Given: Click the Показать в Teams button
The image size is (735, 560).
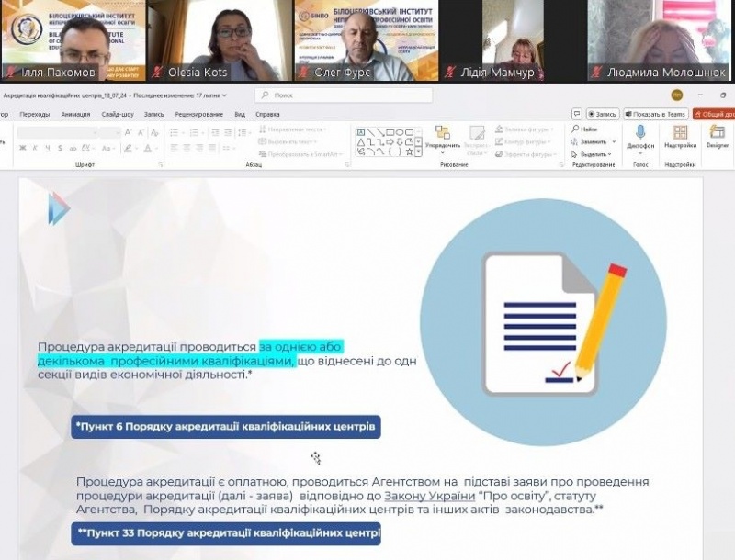Looking at the screenshot, I should 656,114.
